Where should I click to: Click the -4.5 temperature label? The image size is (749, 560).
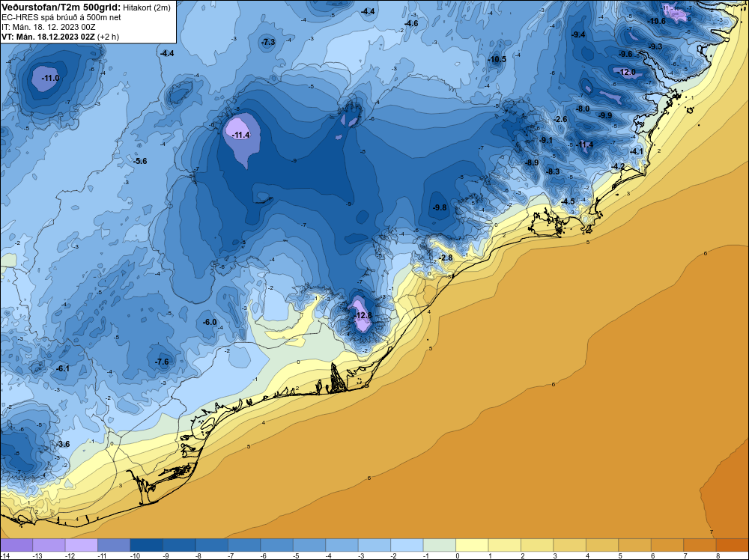tap(568, 201)
